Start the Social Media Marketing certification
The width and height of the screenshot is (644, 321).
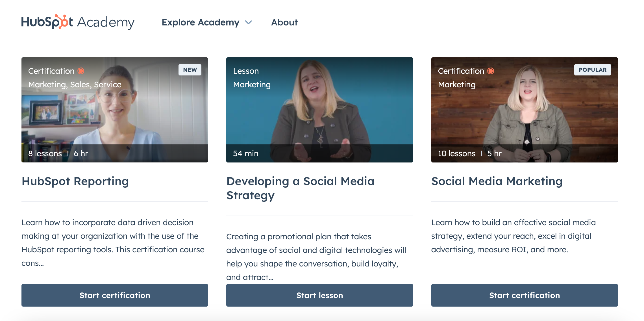pyautogui.click(x=524, y=295)
